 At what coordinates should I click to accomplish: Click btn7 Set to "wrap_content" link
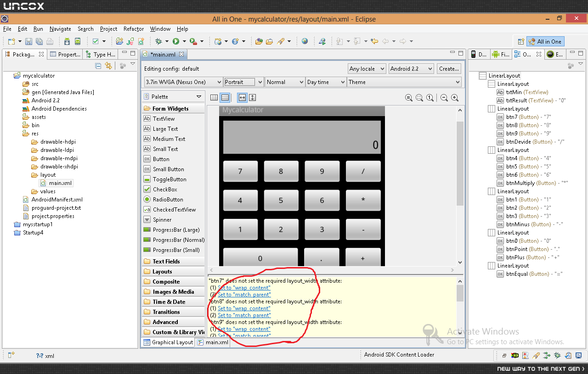click(244, 288)
